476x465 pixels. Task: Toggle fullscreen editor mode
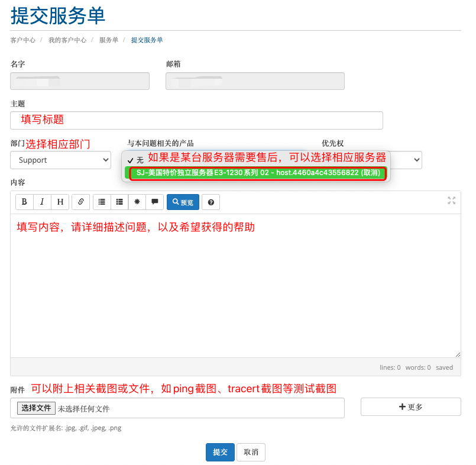(451, 201)
